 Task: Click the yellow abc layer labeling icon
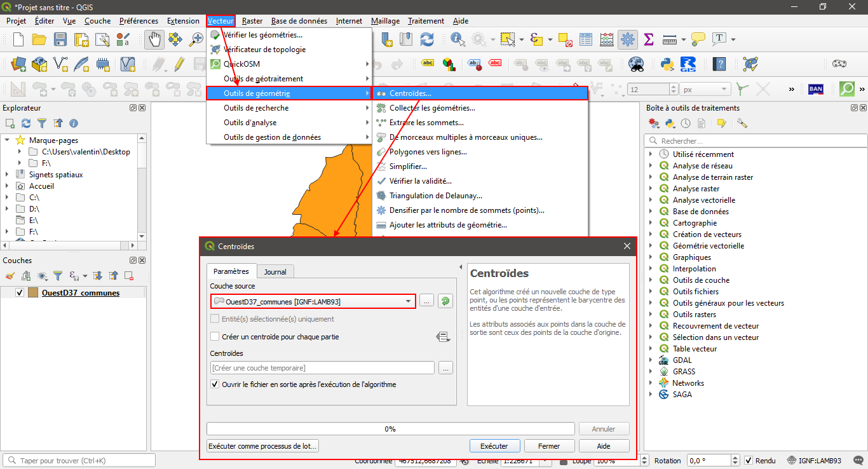(428, 64)
